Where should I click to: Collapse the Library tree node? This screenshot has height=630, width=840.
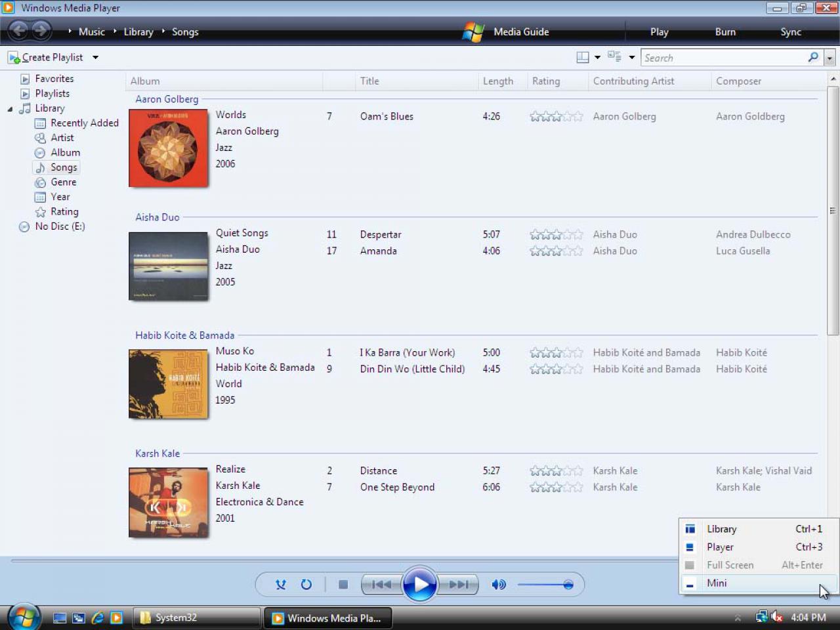coord(10,109)
